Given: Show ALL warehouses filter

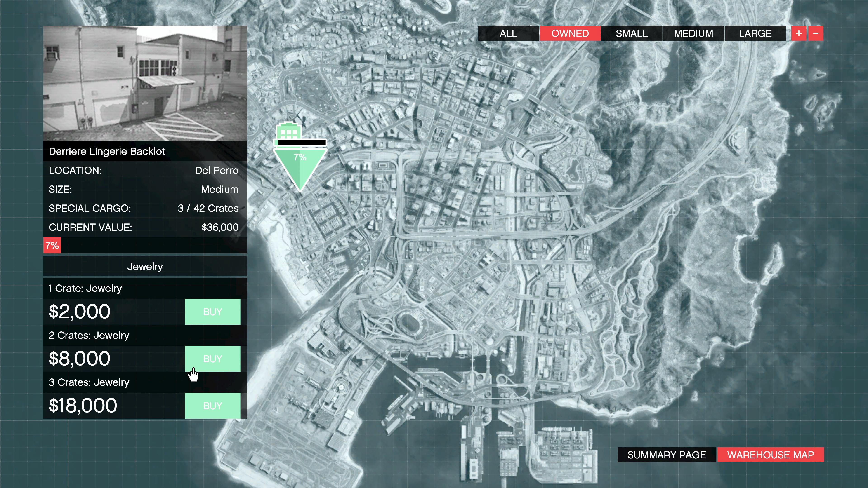Looking at the screenshot, I should click(x=508, y=33).
